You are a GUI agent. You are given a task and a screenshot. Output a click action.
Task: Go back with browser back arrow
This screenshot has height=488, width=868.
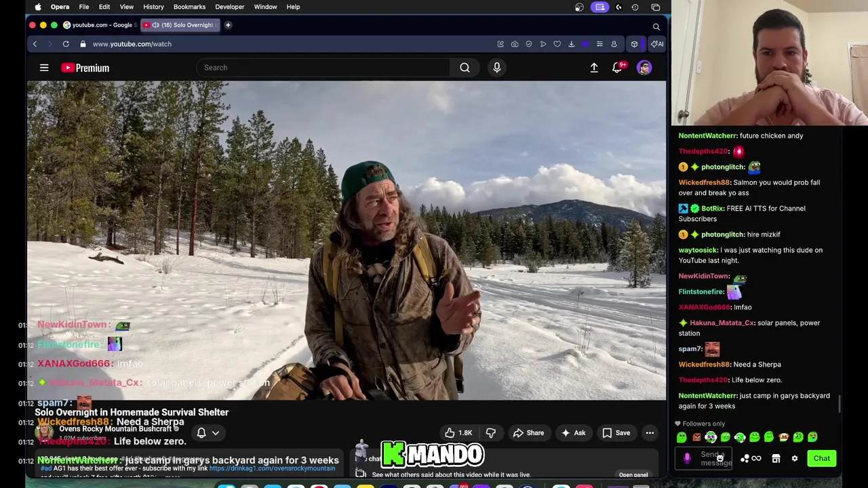pos(35,44)
